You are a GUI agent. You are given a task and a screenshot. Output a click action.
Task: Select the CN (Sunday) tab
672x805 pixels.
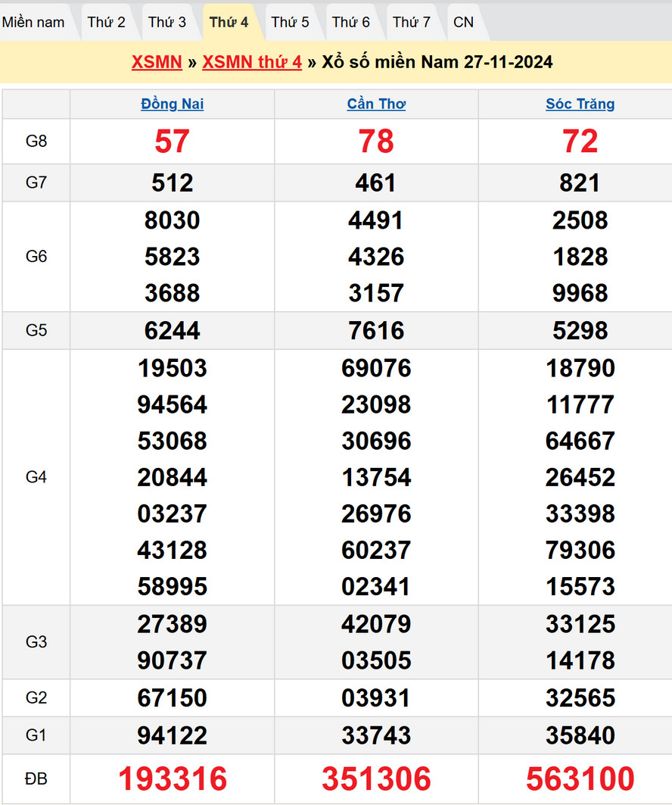point(464,22)
